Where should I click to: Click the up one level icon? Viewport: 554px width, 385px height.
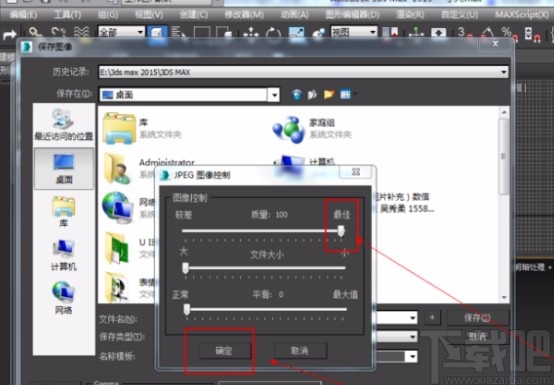312,94
